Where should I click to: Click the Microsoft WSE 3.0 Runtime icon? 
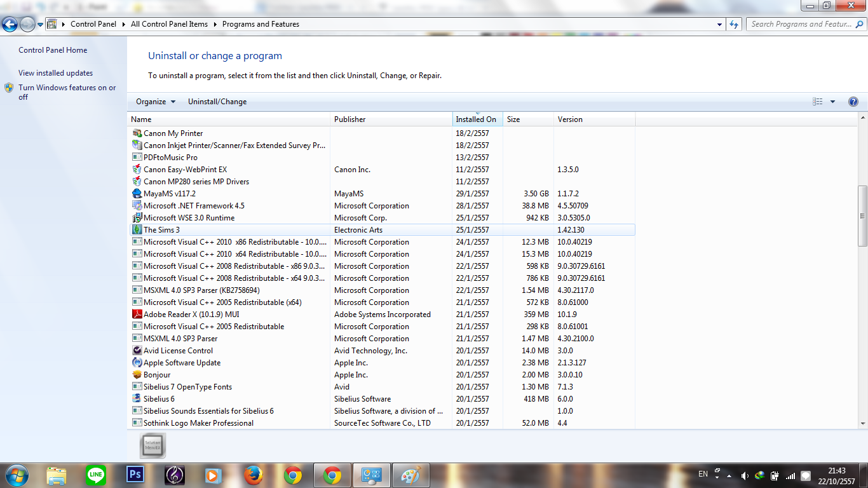click(x=137, y=218)
